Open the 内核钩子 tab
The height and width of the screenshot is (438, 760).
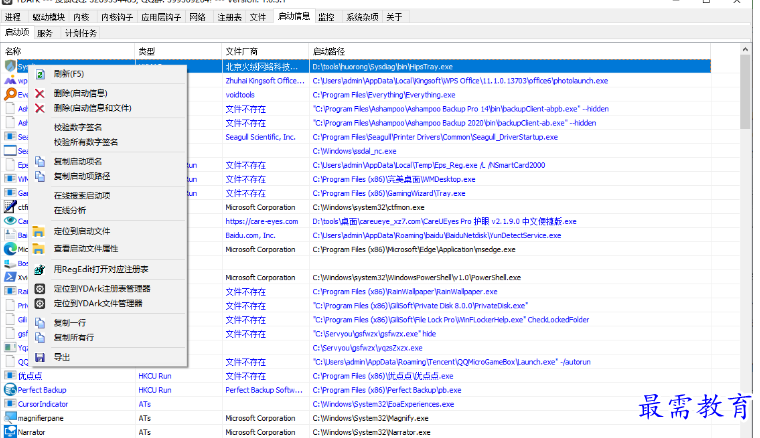pos(117,17)
